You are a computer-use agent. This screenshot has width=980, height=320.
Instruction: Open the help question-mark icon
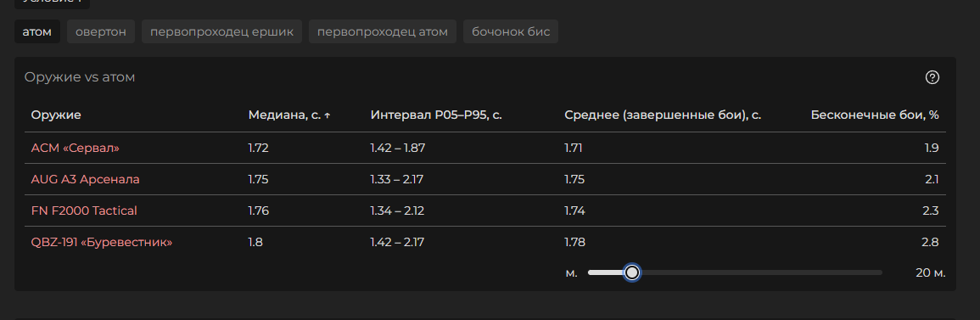pos(932,77)
